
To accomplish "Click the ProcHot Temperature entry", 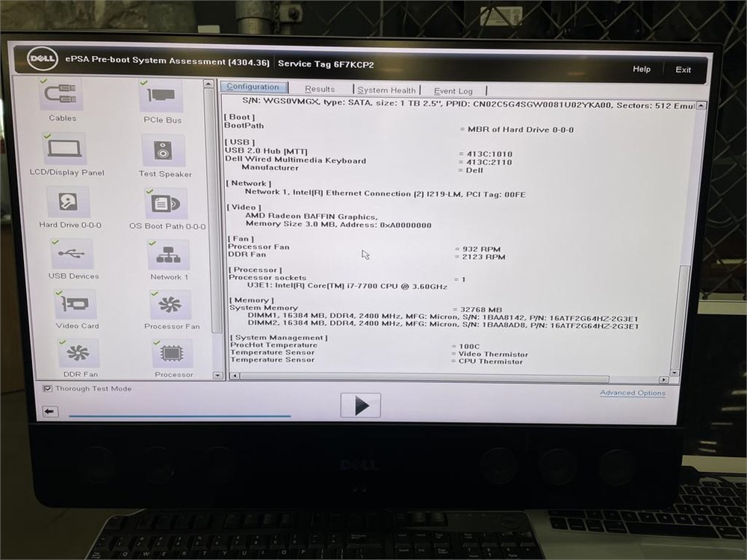I will 273,345.
